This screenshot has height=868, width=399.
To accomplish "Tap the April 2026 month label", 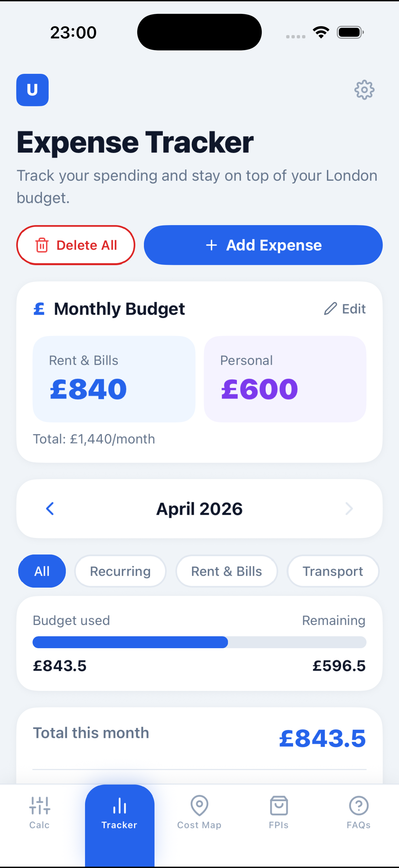I will tap(199, 508).
